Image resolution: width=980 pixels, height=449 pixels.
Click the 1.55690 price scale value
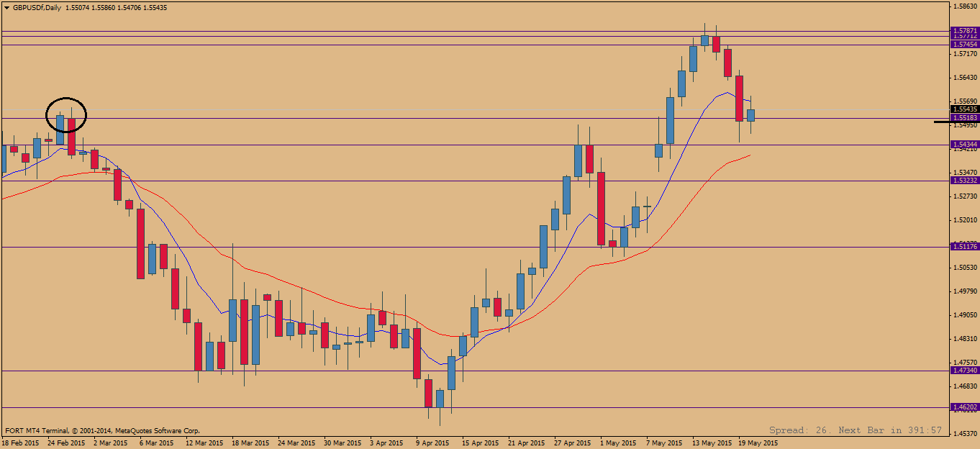click(965, 101)
